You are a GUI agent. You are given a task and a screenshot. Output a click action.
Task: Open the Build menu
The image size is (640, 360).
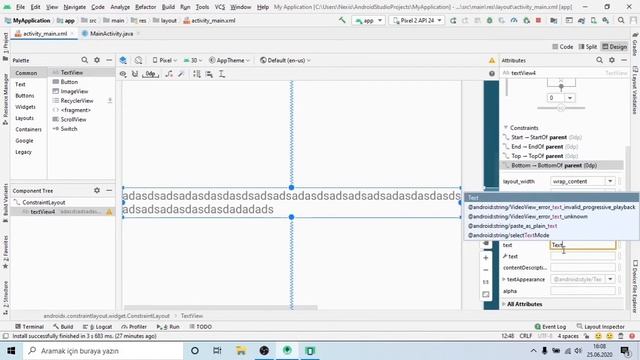168,7
